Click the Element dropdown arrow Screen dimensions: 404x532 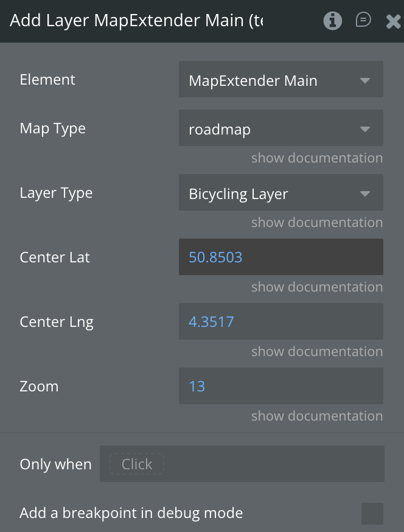(x=365, y=80)
